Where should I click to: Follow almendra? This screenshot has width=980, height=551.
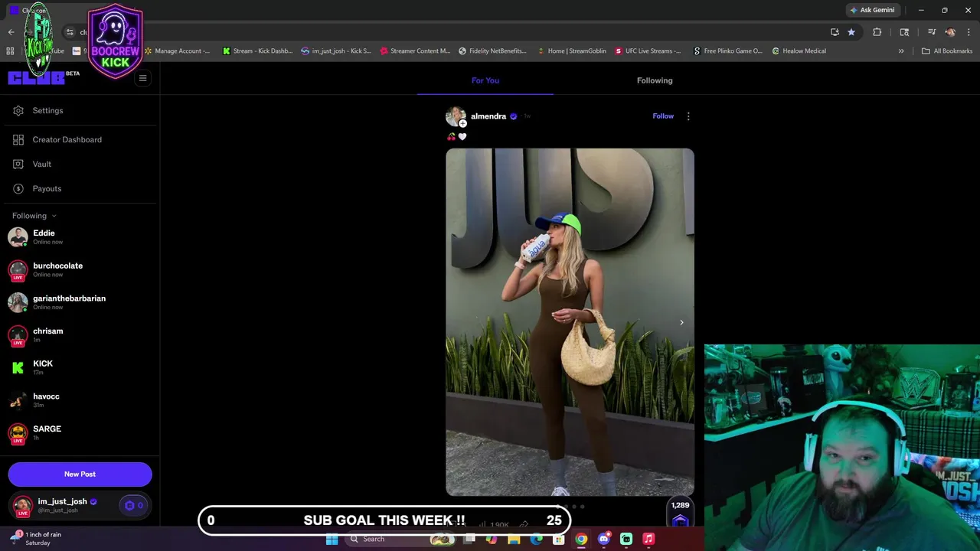[663, 116]
